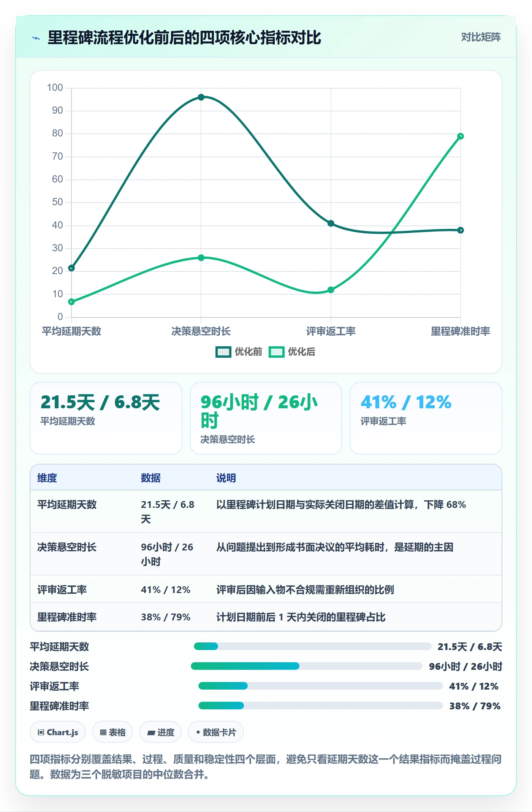Viewport: 532px width, 812px height.
Task: Click the 优化后 data point at 里程碑准时率
Action: click(461, 136)
